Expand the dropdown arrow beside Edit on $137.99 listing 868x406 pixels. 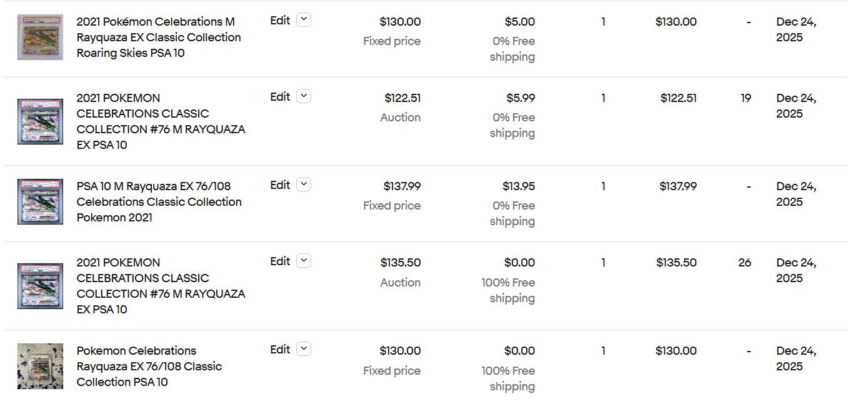(304, 185)
